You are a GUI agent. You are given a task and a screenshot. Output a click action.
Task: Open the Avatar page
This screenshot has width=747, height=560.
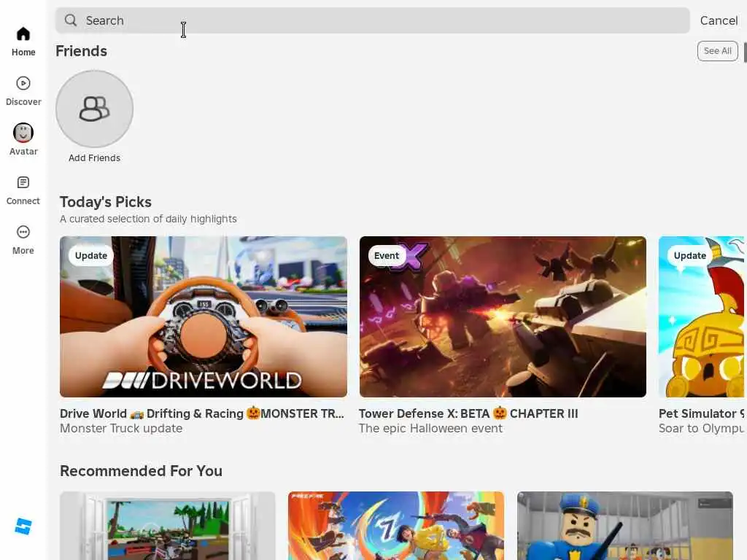23,139
